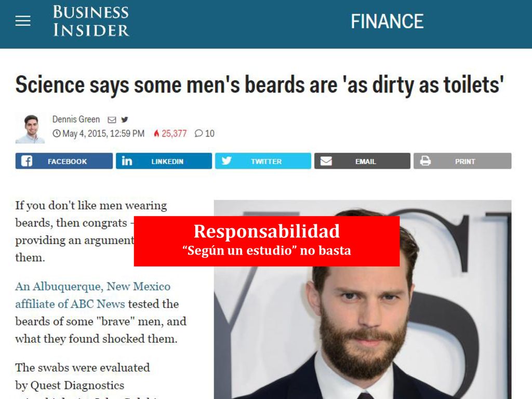
Task: Click the Print button
Action: click(462, 161)
